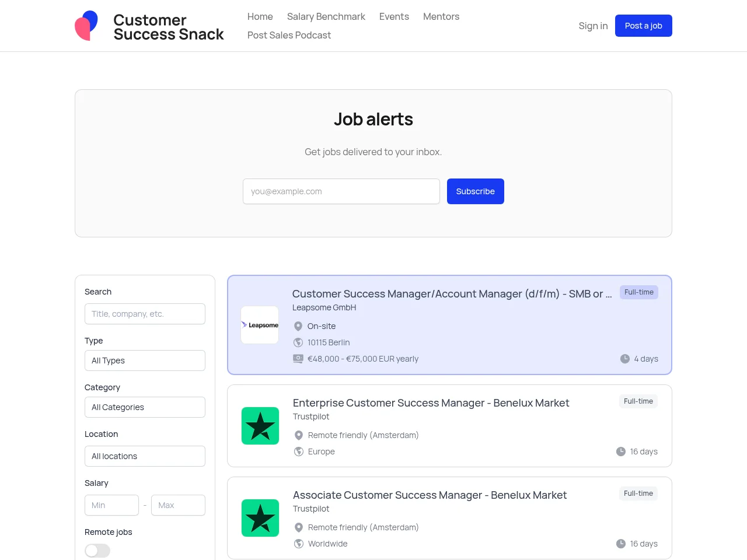The width and height of the screenshot is (747, 560).
Task: Go to Home in navigation
Action: 260,16
